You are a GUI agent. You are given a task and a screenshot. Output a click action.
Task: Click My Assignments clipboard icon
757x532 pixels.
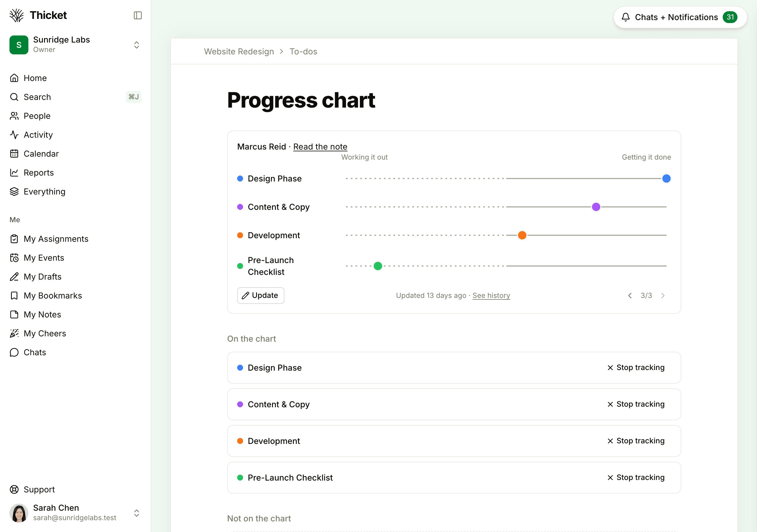(x=14, y=239)
